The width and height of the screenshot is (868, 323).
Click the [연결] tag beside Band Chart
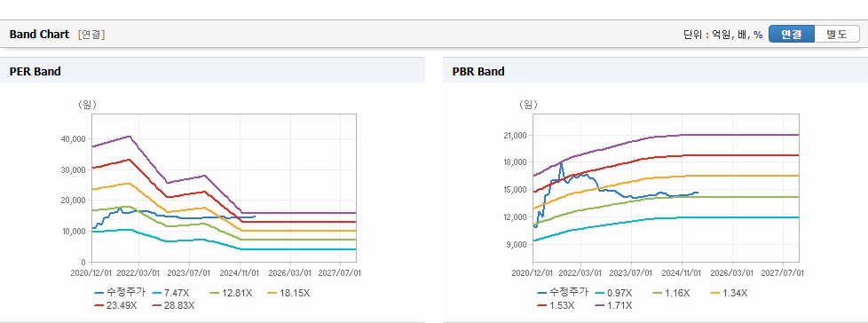[91, 35]
